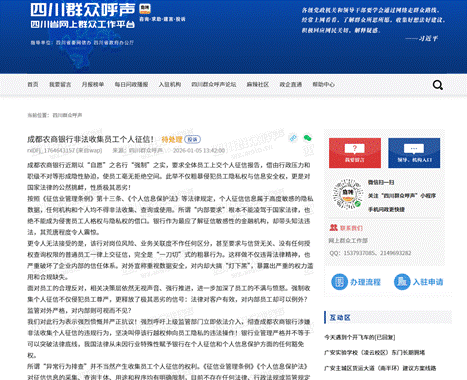The width and height of the screenshot is (467, 380).
Task: Open 每日问政播报 navigation item
Action: [131, 84]
